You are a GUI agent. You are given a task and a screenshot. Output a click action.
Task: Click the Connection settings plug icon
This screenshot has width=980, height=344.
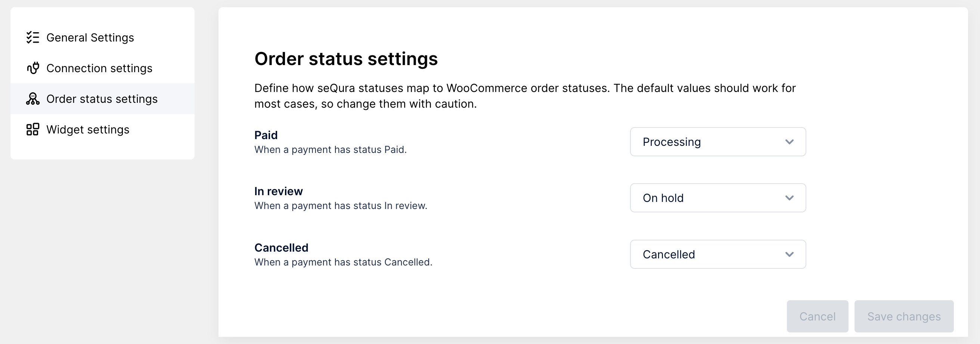(33, 68)
